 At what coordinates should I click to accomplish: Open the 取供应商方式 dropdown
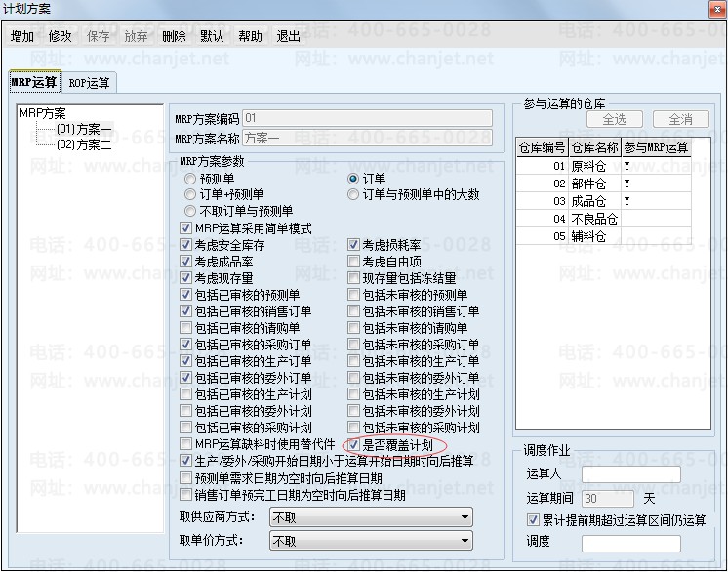point(371,517)
